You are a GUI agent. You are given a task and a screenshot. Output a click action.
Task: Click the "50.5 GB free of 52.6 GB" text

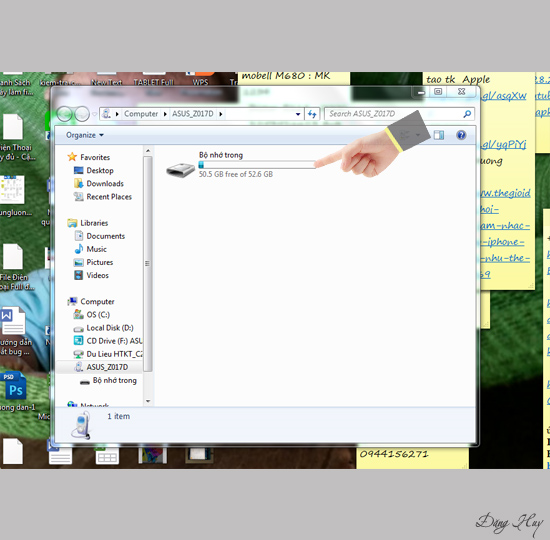tap(236, 174)
